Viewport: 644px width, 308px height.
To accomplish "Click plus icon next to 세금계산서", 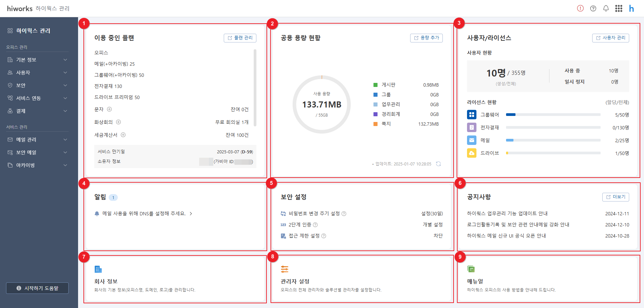I will tap(123, 135).
